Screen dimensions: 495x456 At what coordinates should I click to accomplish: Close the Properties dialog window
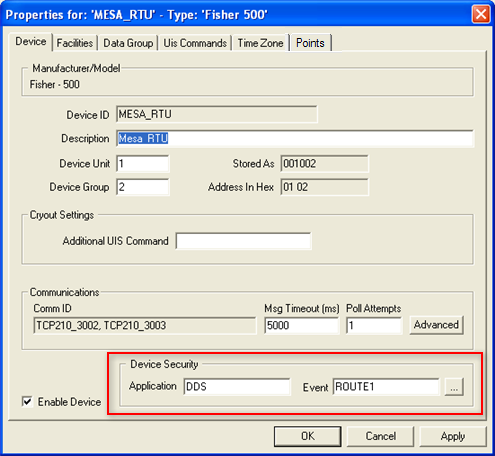481,14
